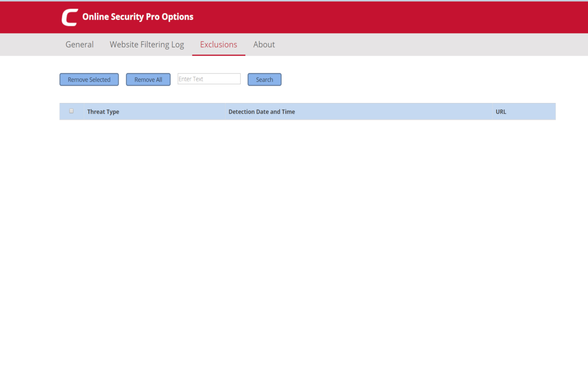Click the Online Security Pro Options title
The image size is (588, 368).
click(138, 17)
